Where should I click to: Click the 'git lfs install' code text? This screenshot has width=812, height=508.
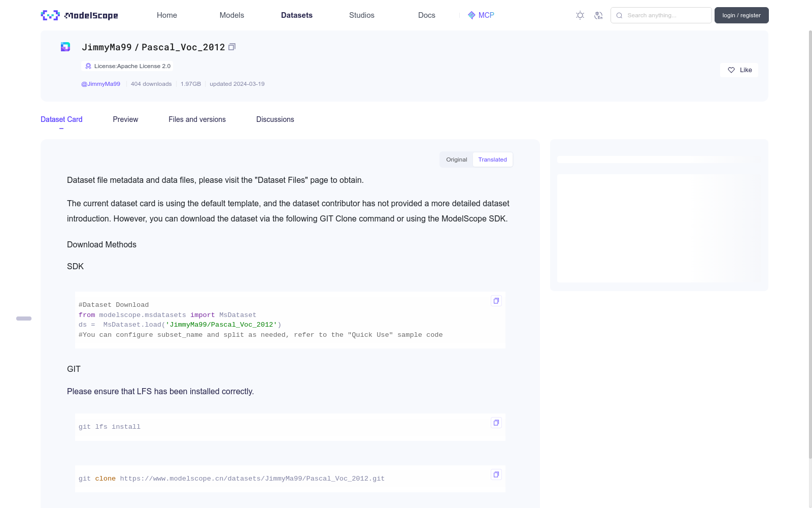pyautogui.click(x=110, y=427)
